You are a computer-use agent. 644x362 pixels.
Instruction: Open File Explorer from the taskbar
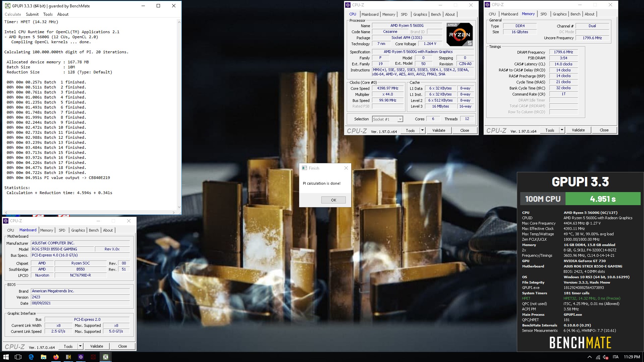pyautogui.click(x=43, y=357)
